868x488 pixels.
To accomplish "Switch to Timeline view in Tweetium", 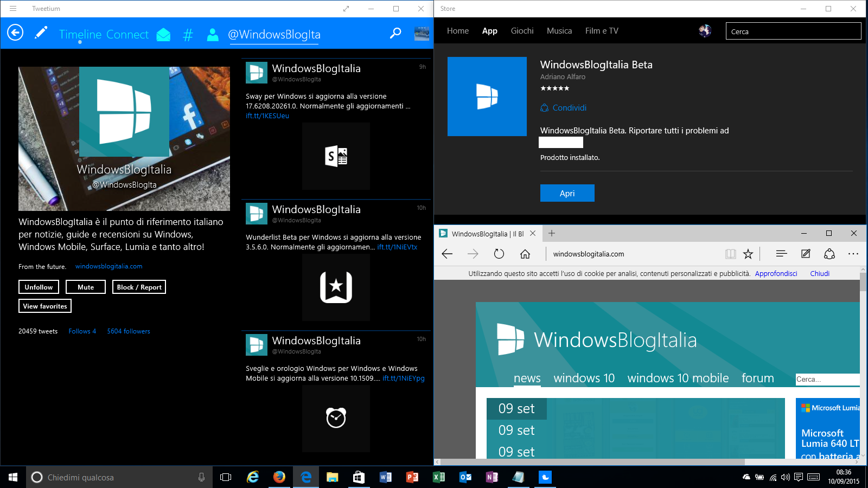I will point(80,34).
